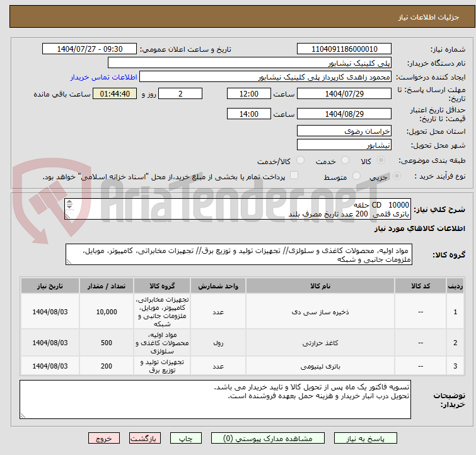Open اطلاعات تماس خریدار link
This screenshot has height=455, width=476.
[x=104, y=77]
